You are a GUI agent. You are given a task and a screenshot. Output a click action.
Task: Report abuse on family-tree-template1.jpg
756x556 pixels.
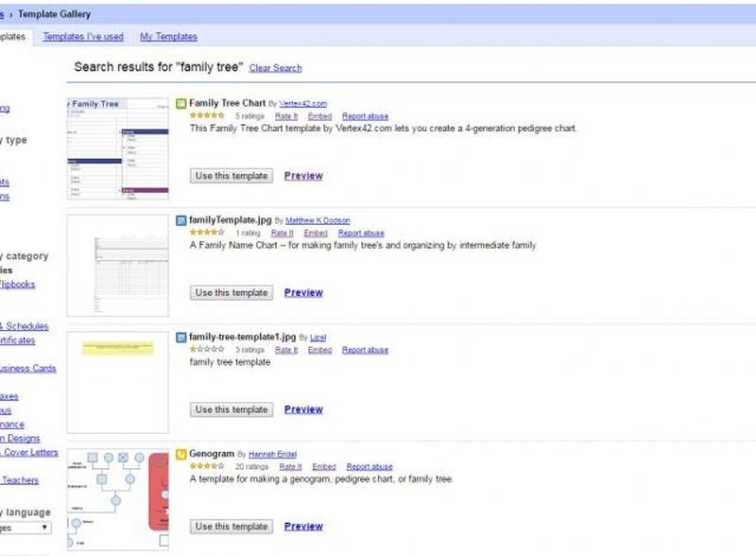tap(363, 349)
